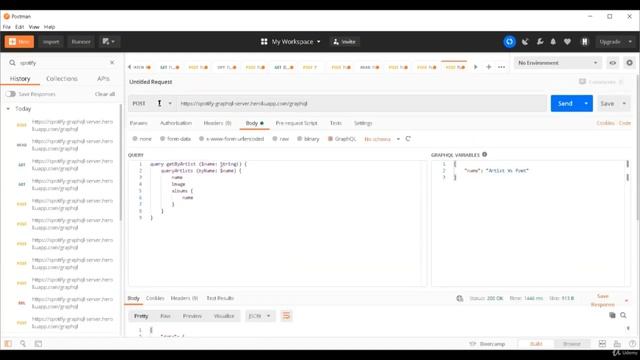Toggle the Save Responses switch
The image size is (640, 360).
(11, 94)
